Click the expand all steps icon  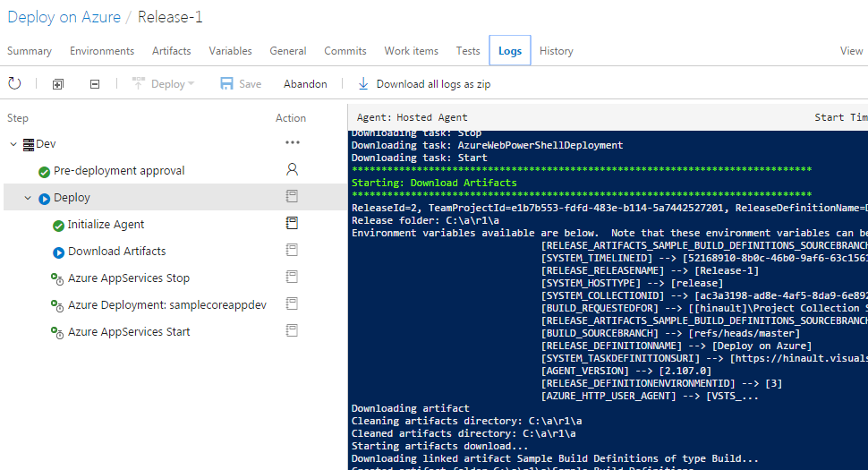58,84
